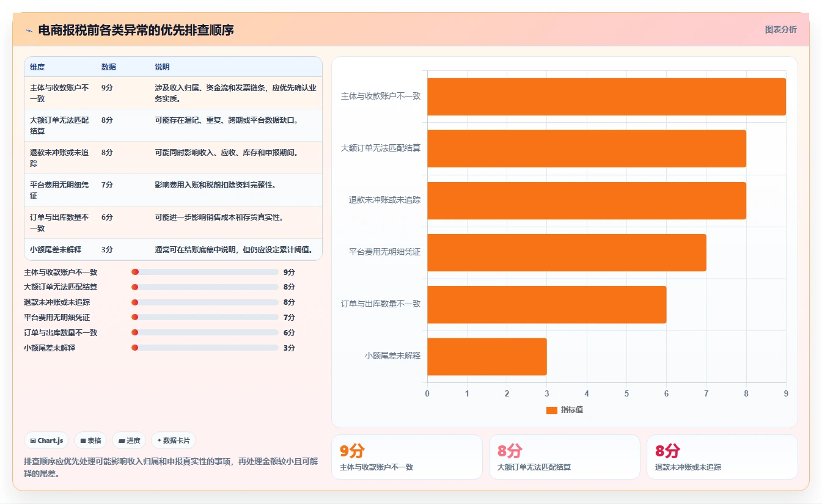822x504 pixels.
Task: Click the footer note starting 排查顺序应优先处理
Action: [171, 467]
